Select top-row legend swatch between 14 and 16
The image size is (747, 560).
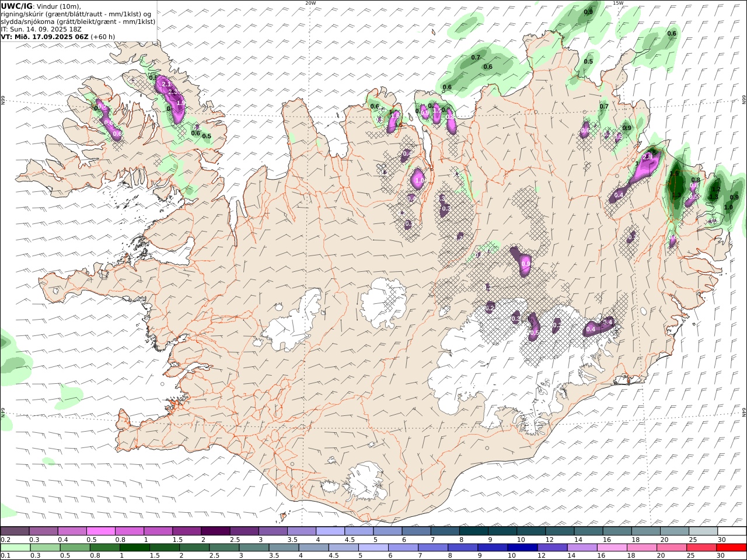pos(588,531)
